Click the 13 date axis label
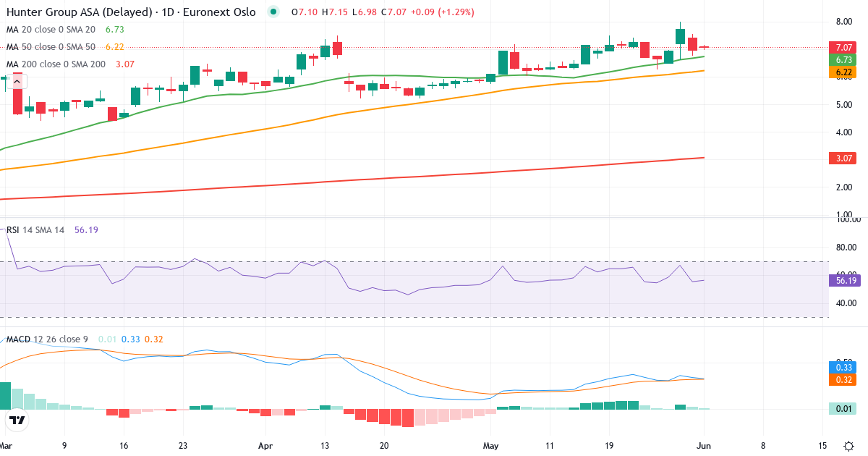This screenshot has height=456, width=868. point(325,445)
